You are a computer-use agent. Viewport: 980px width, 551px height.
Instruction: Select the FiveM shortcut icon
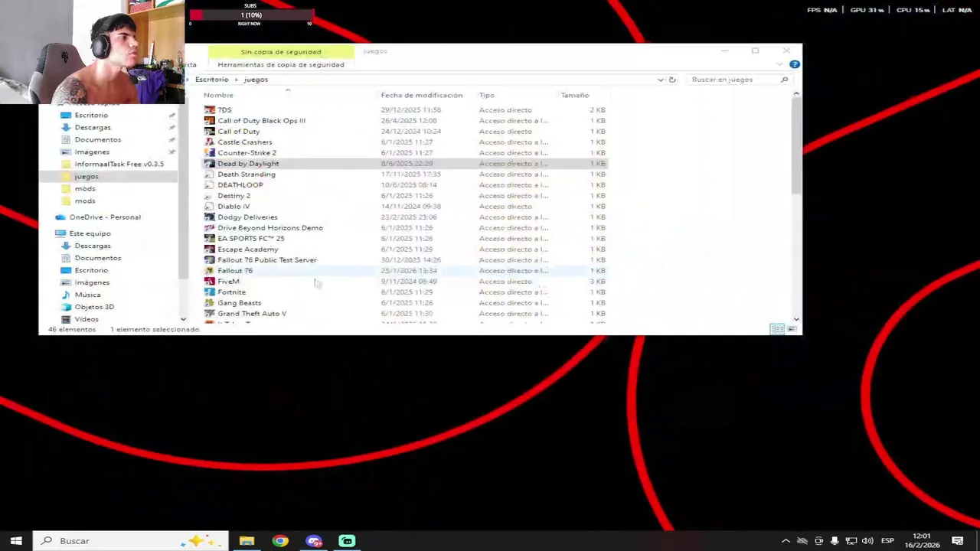click(x=210, y=282)
